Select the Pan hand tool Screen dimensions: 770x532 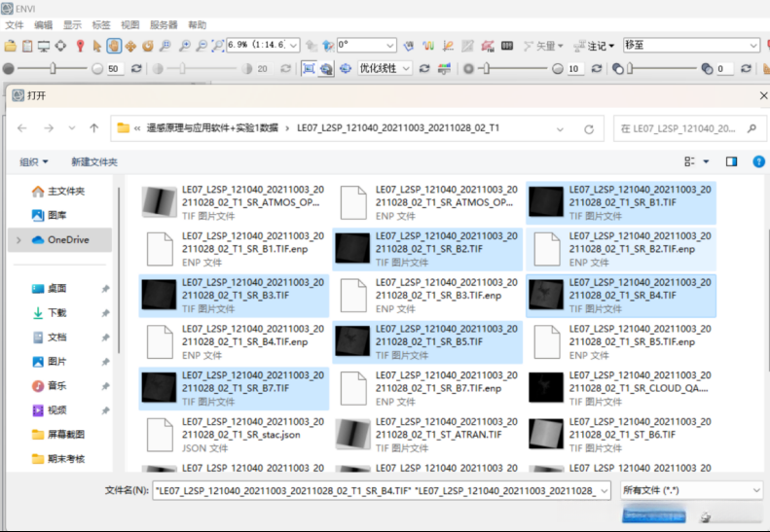coord(114,46)
